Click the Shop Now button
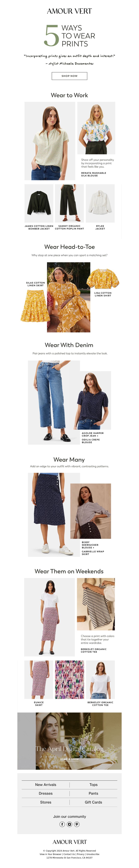This screenshot has height=868, width=139. pos(69,76)
